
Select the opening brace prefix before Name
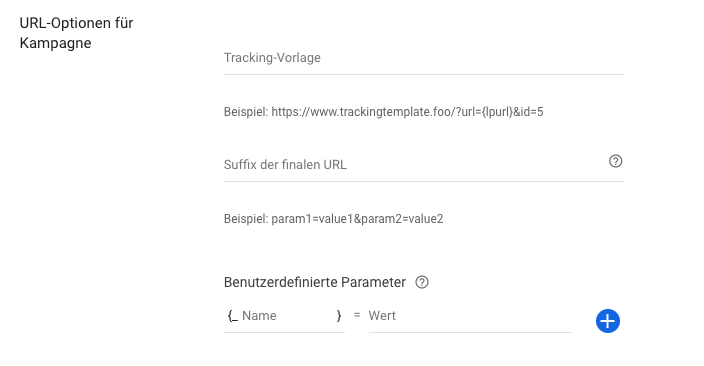(233, 316)
